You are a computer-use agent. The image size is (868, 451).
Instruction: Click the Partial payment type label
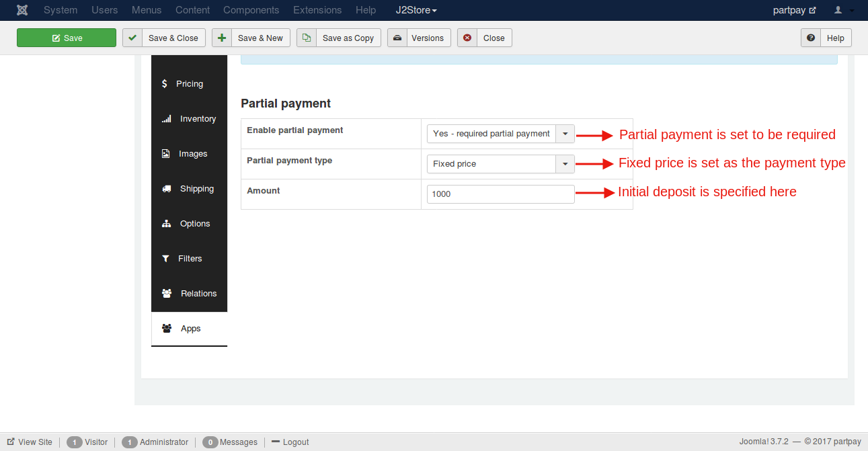click(290, 161)
